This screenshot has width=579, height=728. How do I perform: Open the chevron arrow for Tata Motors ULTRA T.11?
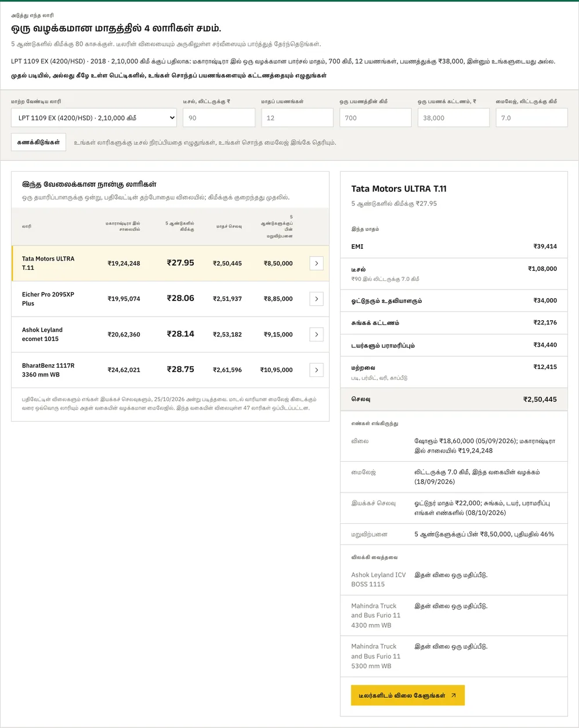tap(316, 263)
